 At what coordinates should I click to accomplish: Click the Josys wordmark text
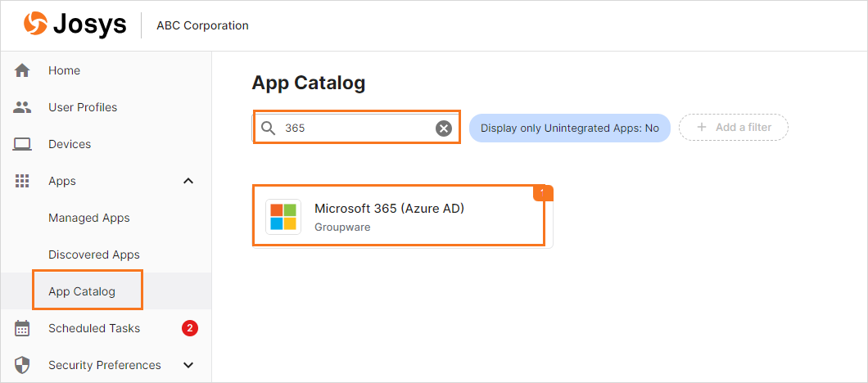pos(90,25)
